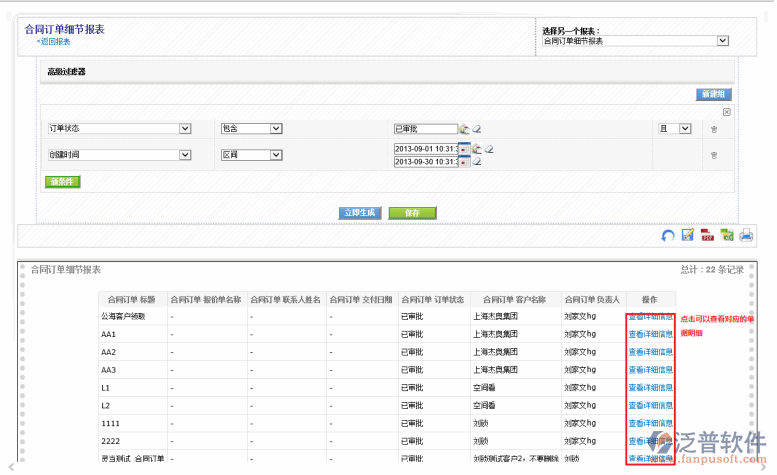
Task: Open the 选择另一个报表 dropdown
Action: click(722, 41)
